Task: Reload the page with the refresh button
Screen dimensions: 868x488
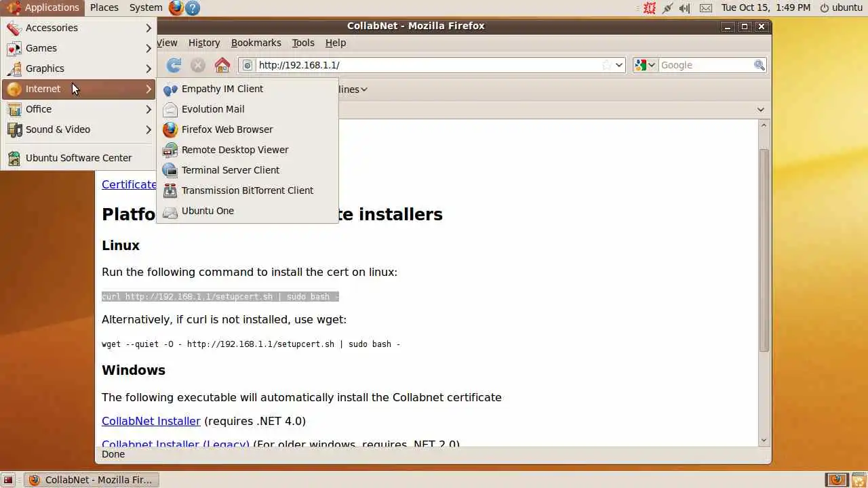Action: tap(174, 65)
